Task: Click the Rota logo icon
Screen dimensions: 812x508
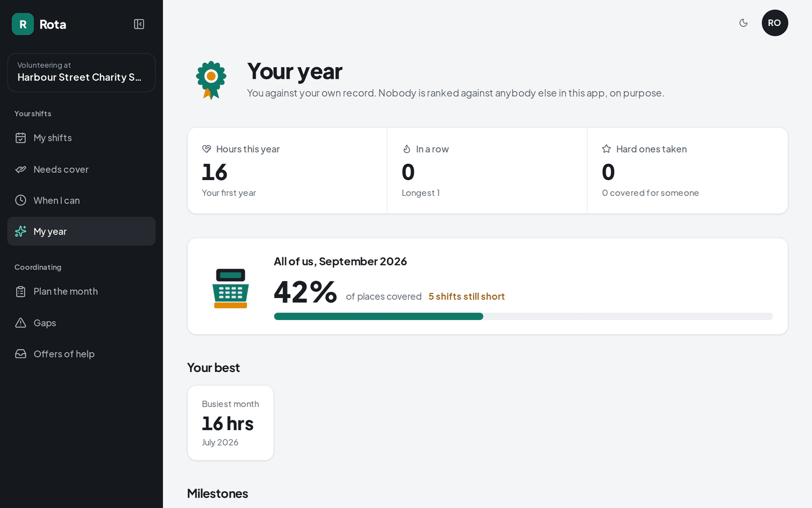Action: point(23,24)
